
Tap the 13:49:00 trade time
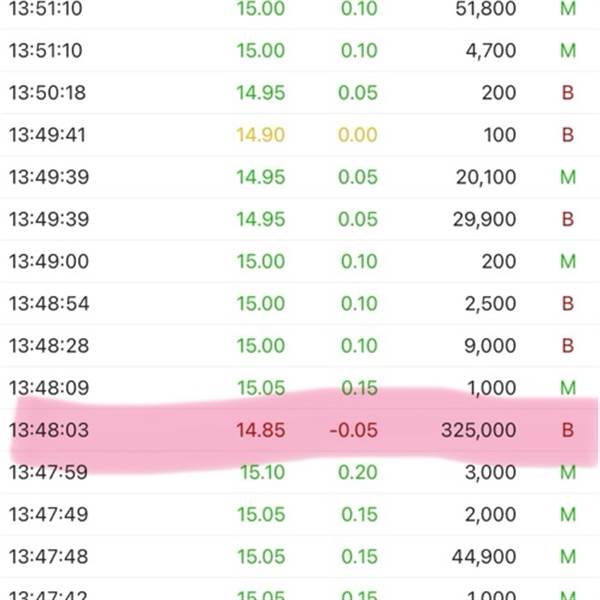(48, 262)
